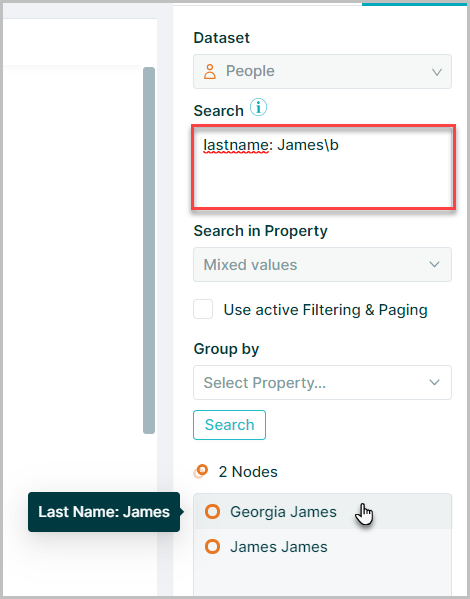Click the Search button
Image resolution: width=470 pixels, height=599 pixels.
229,425
